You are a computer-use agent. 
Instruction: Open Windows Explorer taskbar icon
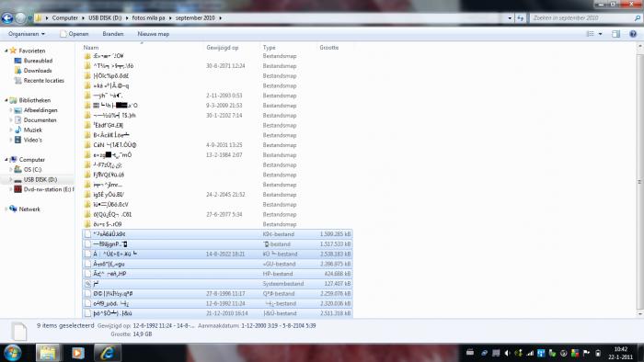(x=48, y=353)
